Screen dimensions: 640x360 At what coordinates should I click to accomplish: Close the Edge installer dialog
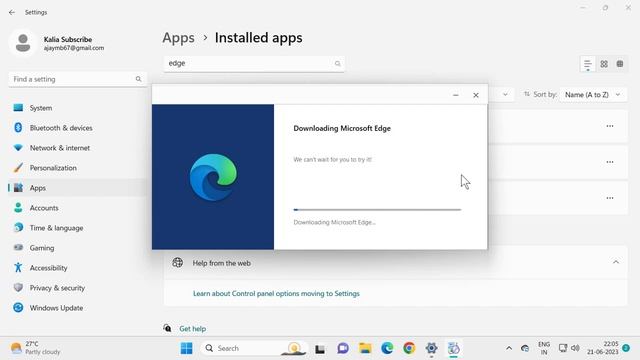pyautogui.click(x=476, y=95)
